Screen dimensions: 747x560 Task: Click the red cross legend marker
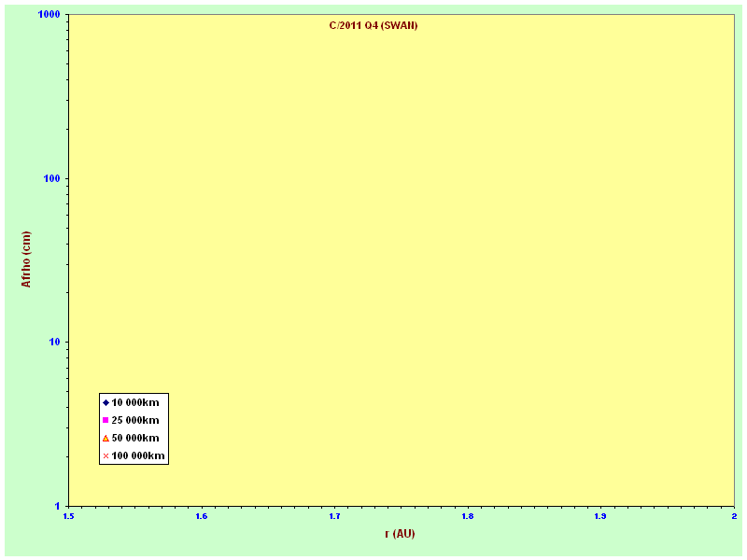106,455
